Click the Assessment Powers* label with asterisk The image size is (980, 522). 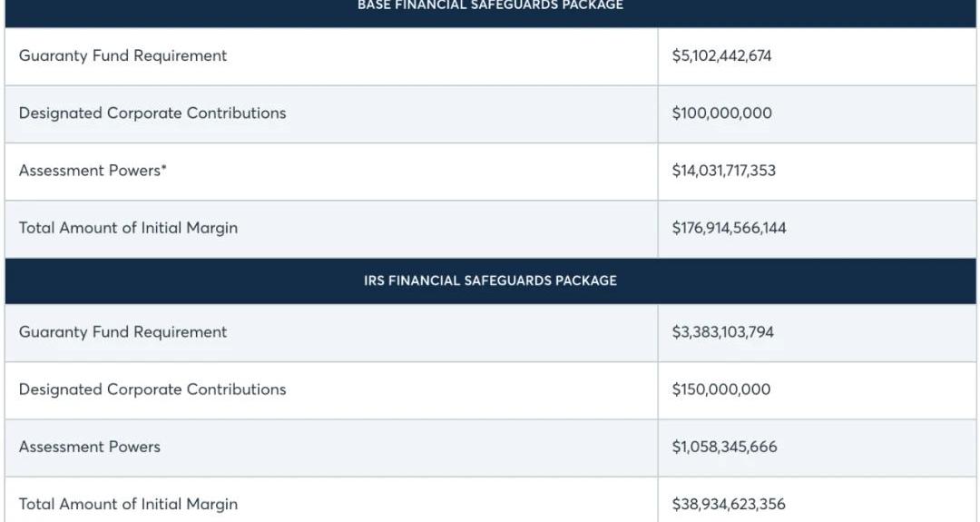point(93,171)
